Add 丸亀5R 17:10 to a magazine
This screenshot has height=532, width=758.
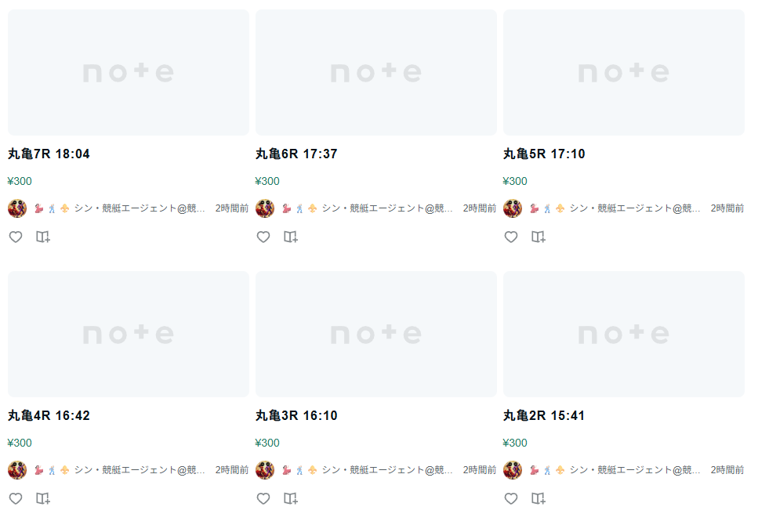[x=539, y=237]
